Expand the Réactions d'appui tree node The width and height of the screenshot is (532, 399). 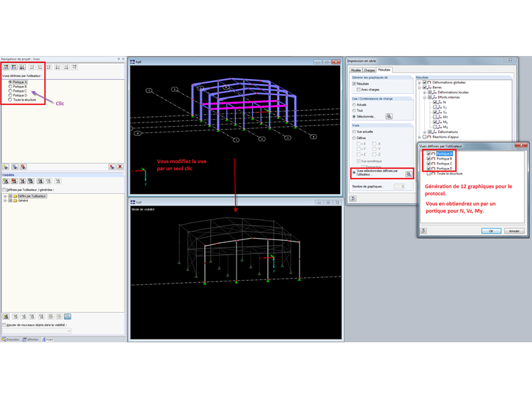[419, 137]
